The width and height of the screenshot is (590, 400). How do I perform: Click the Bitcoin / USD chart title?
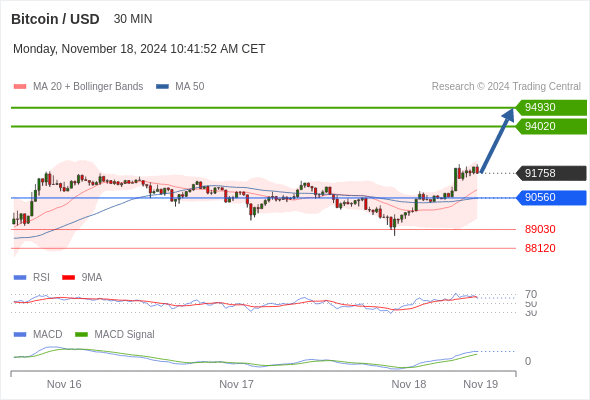pos(55,19)
